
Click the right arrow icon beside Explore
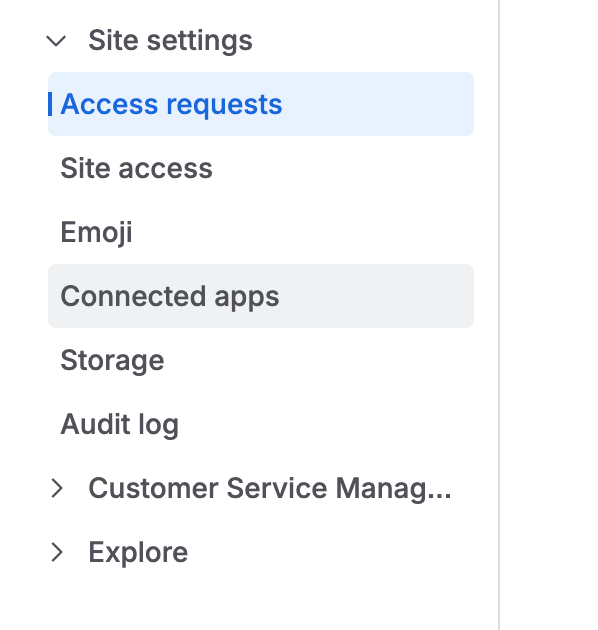tap(57, 552)
